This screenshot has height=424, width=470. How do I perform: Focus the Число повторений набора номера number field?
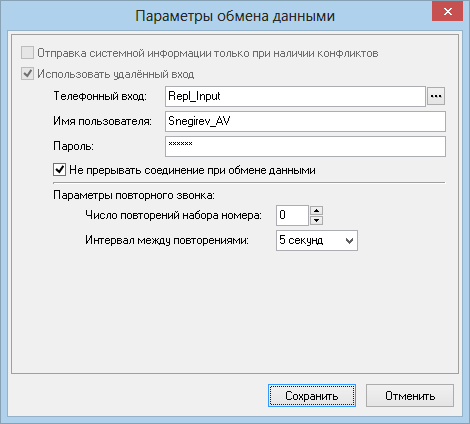pyautogui.click(x=292, y=215)
